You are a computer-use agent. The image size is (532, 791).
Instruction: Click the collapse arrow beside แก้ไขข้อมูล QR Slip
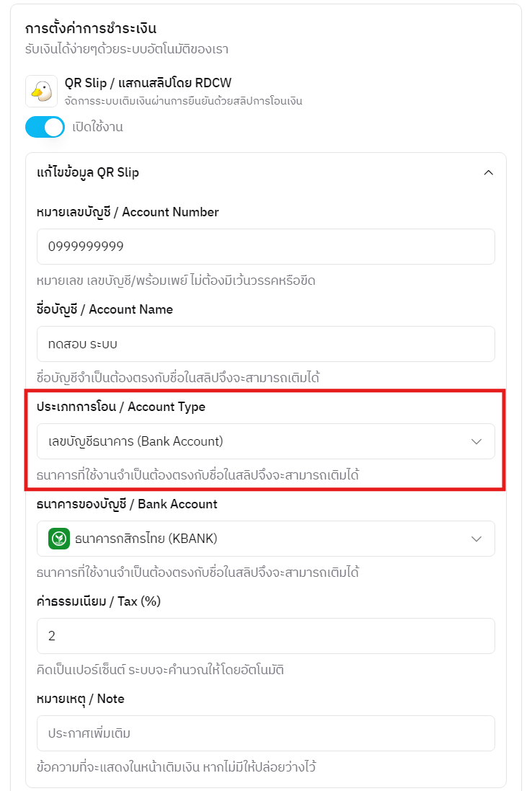[x=489, y=172]
